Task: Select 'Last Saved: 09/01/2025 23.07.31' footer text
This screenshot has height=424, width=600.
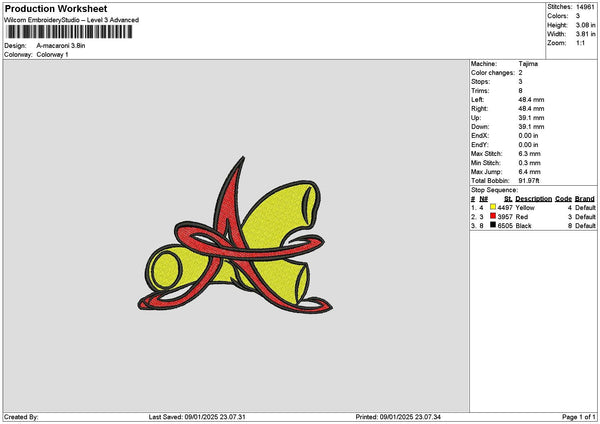Action: [x=197, y=417]
